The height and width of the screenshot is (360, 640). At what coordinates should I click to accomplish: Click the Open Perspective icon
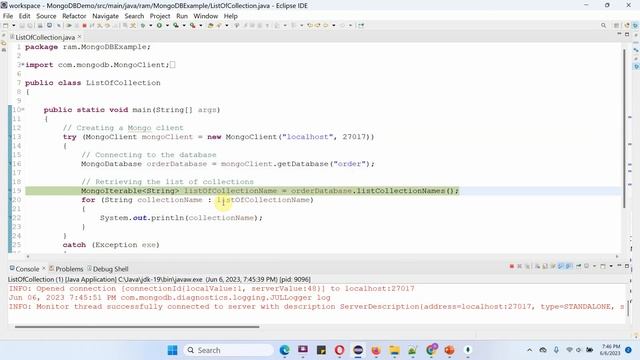pyautogui.click(x=617, y=25)
